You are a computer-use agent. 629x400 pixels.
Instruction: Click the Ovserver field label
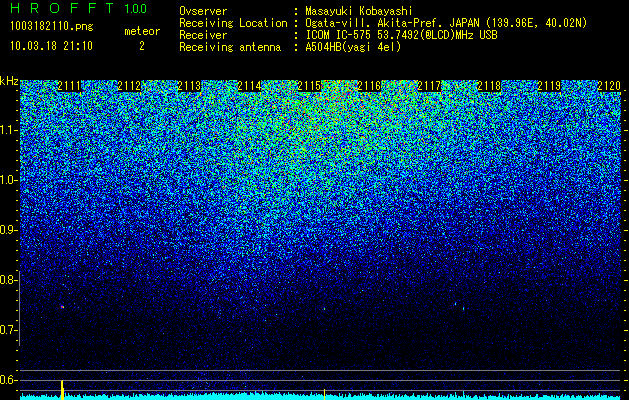pyautogui.click(x=203, y=11)
